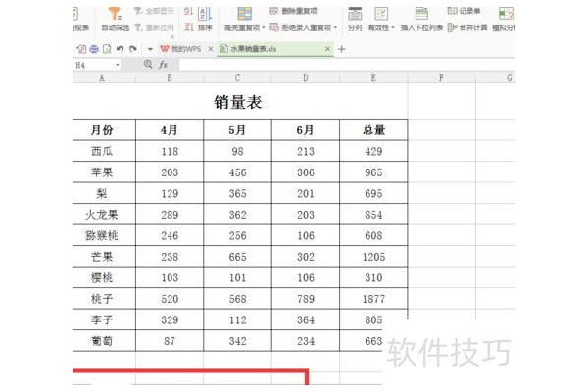588x392 pixels.
Task: Select the 火龙果 cell
Action: pos(104,215)
